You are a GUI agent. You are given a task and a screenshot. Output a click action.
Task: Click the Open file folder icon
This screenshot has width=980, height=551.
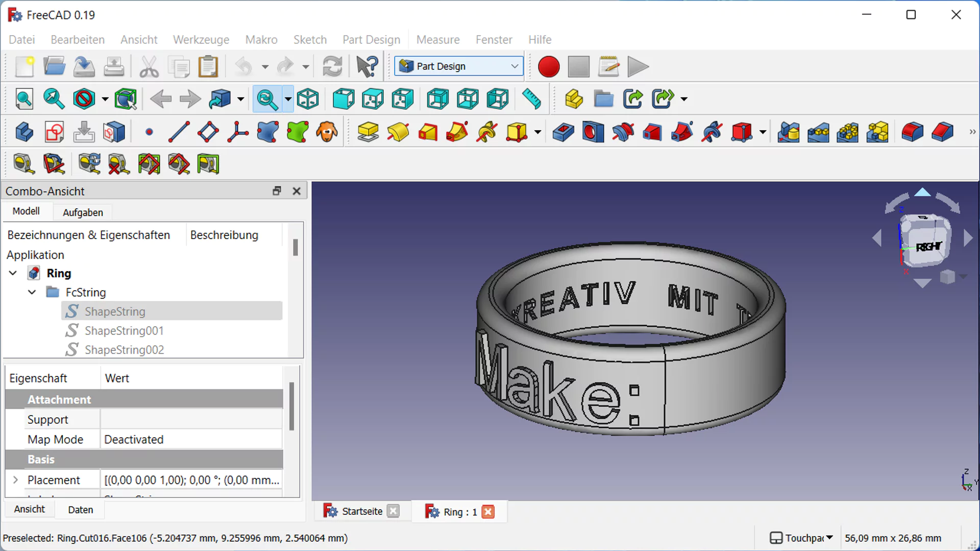[x=54, y=67]
